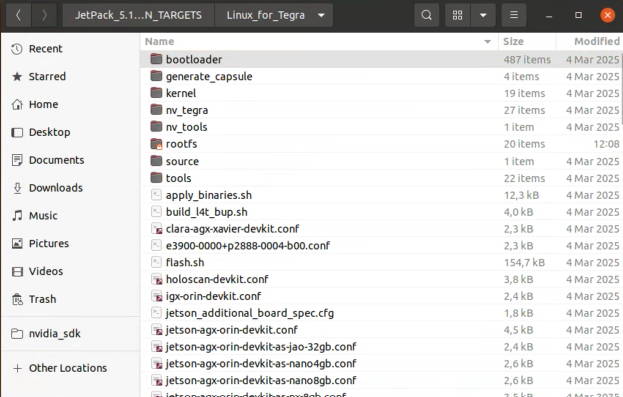Select jetson-agx-orin-devkit-as-jao-32gb.conf file name
Viewport: 623px width, 397px height.
point(261,347)
